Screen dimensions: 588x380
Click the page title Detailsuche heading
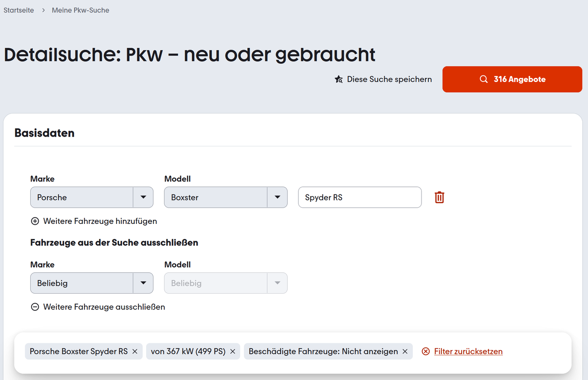(190, 55)
